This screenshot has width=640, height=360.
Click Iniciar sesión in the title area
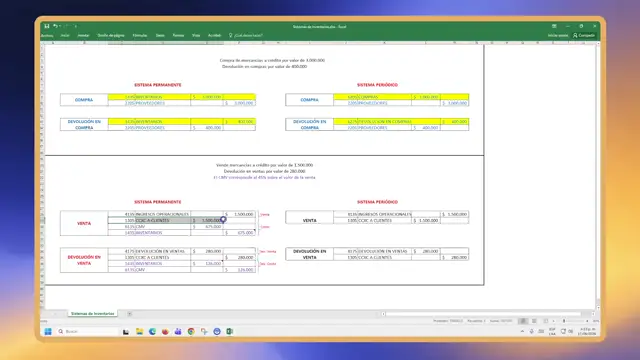558,36
